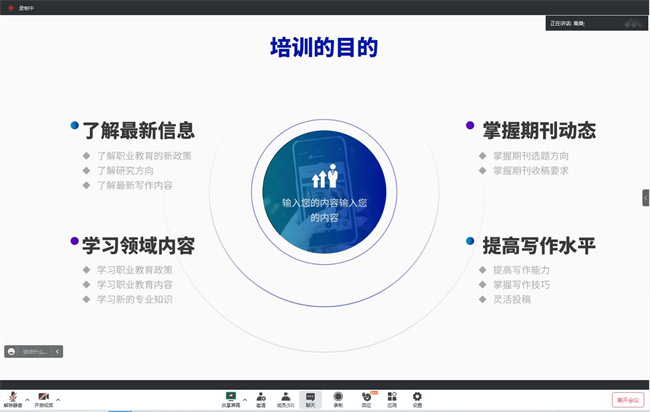
Task: Start screen sharing (共享屏幕)
Action: (231, 400)
